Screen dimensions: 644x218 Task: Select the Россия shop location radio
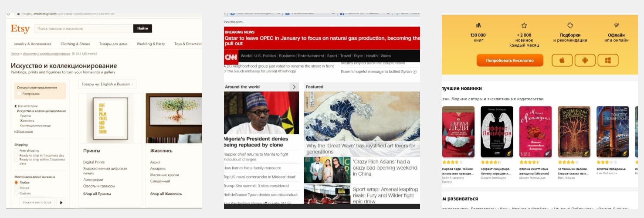[x=17, y=188]
